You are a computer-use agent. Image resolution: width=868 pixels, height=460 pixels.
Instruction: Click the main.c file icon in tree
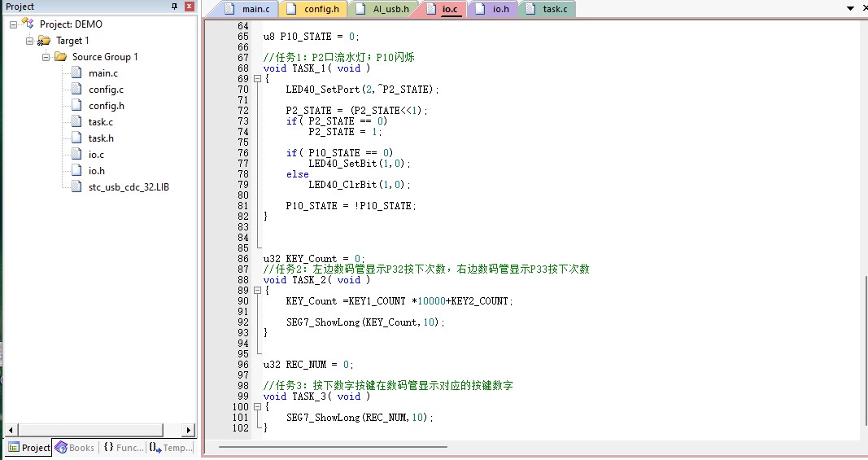pyautogui.click(x=77, y=72)
